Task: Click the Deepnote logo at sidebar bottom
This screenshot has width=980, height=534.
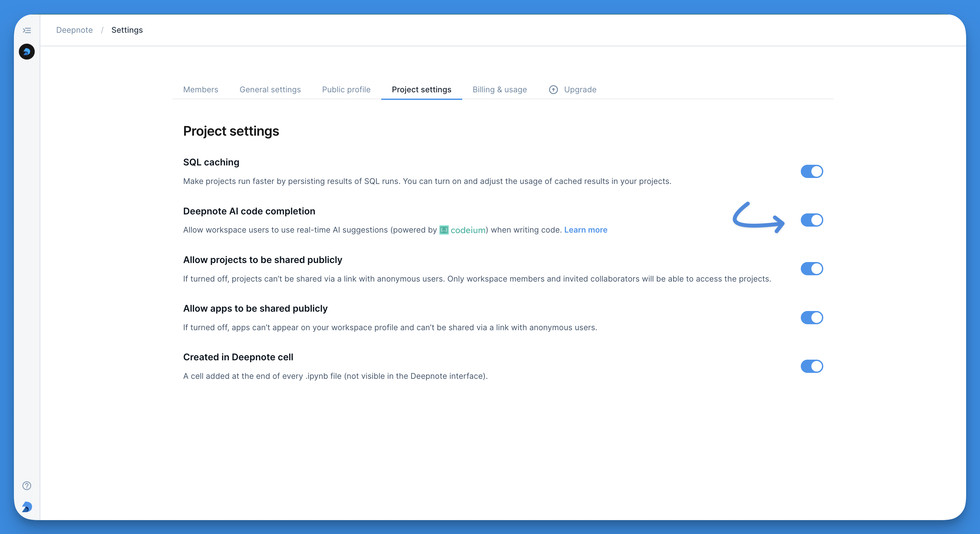Action: coord(27,507)
